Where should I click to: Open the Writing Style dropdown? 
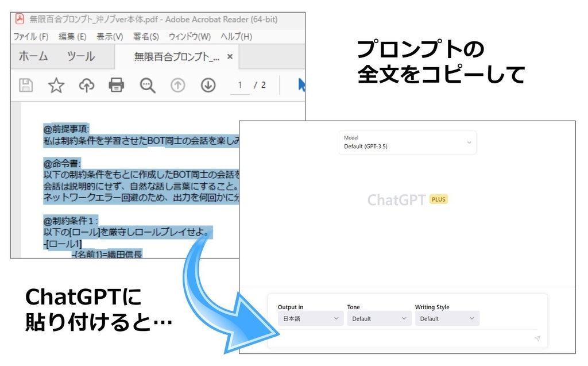[x=447, y=318]
